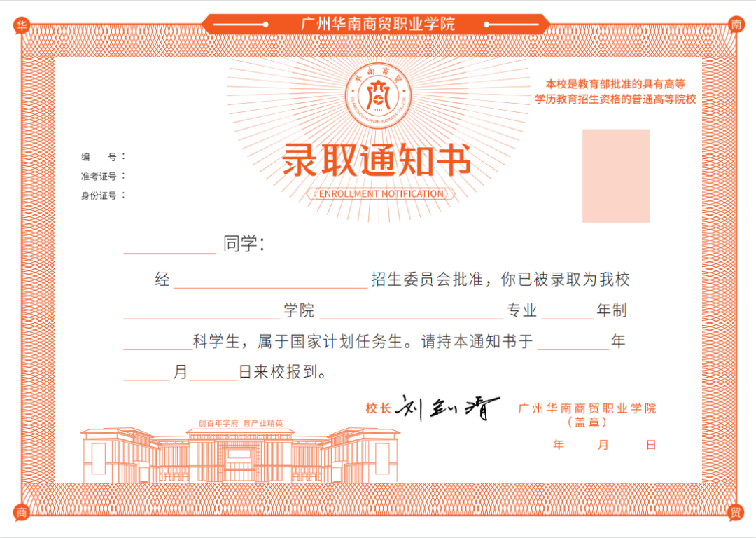Screen dimensions: 756x538
Task: Click the word 专业
Action: pos(521,310)
